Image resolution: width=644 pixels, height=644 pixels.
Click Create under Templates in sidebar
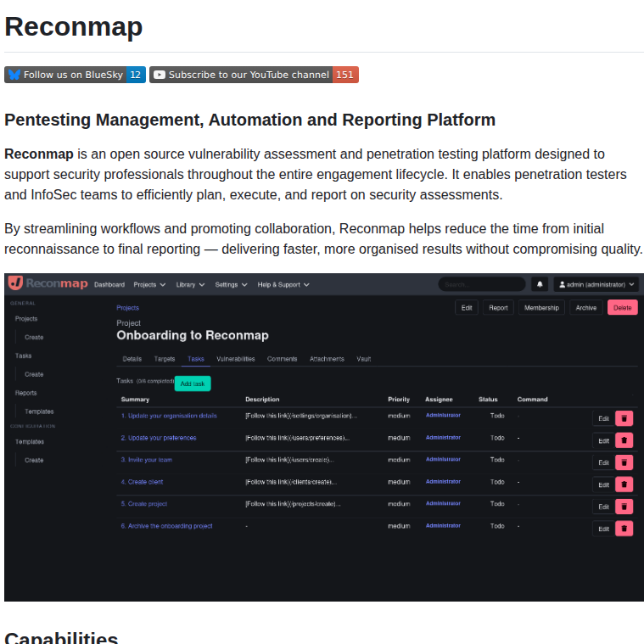click(34, 461)
